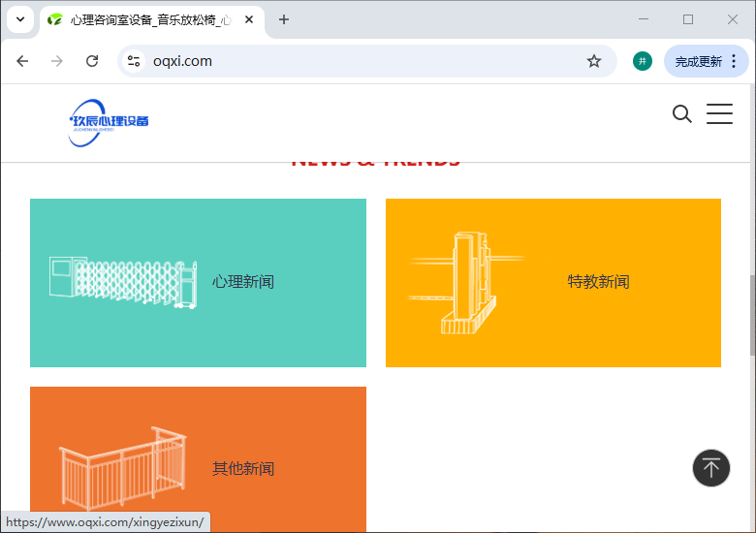Select the 心理咨询室设备 browser tab
Screen dimensions: 756x533
151,20
